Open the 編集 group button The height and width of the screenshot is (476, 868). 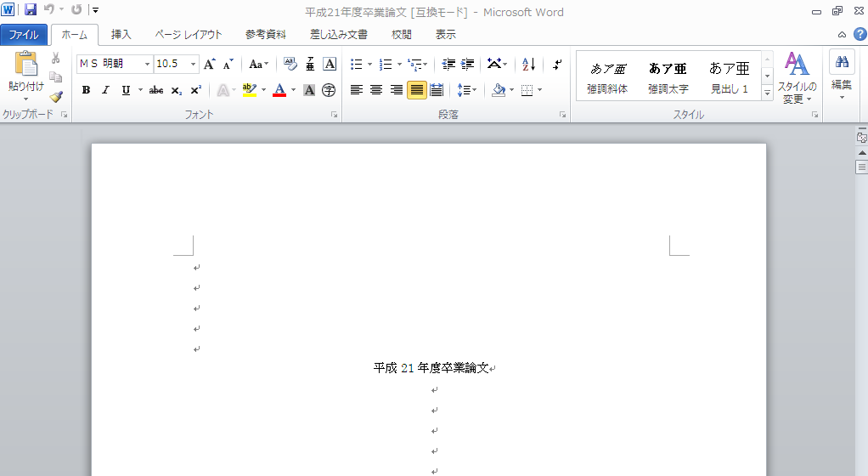(842, 76)
